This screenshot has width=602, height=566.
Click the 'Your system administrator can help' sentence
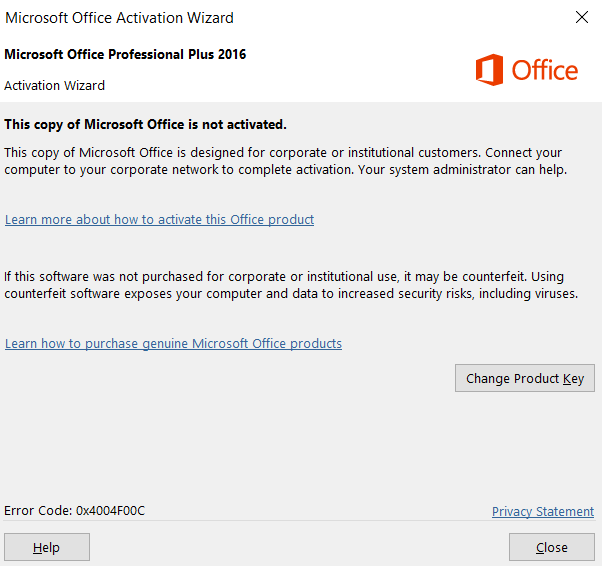pos(464,170)
